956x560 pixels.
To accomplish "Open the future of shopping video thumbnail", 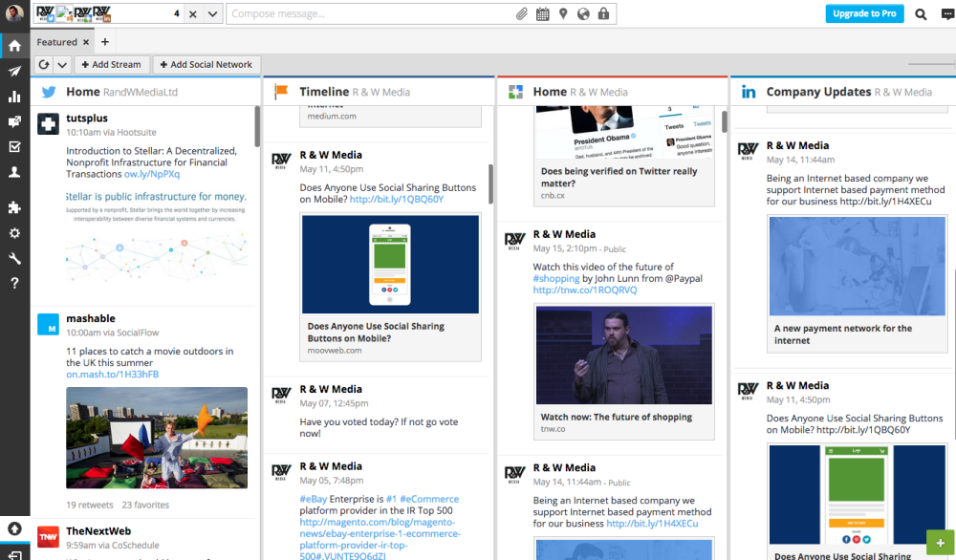I will pos(623,355).
